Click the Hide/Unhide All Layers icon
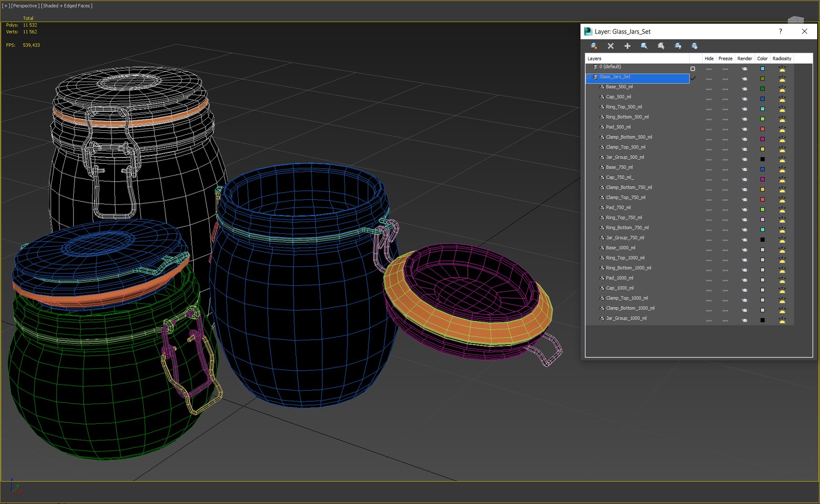This screenshot has width=820, height=504. click(x=678, y=46)
